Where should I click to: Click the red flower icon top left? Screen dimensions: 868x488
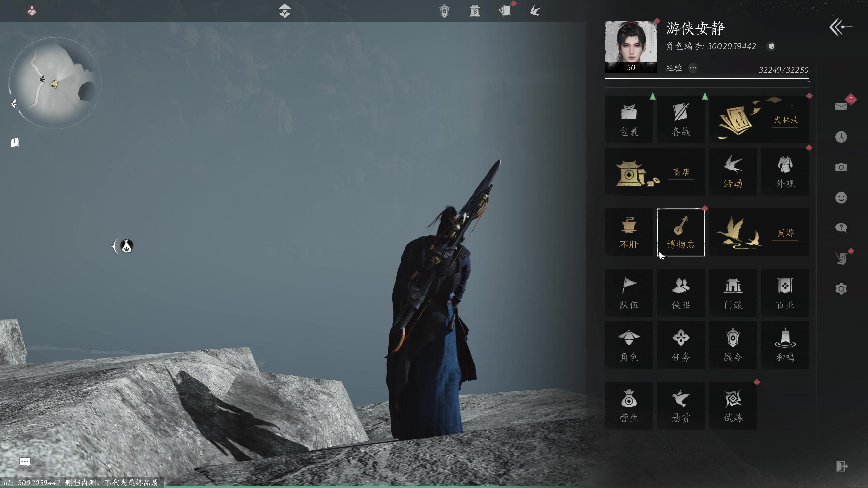32,11
